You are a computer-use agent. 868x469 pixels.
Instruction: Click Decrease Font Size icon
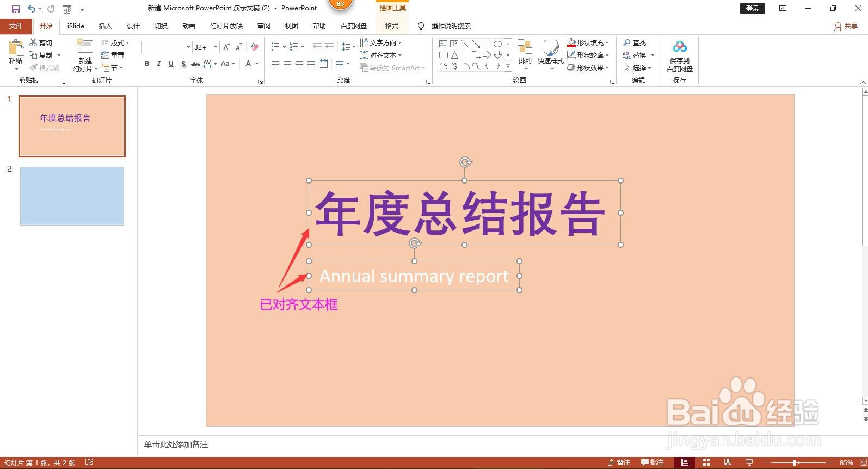[238, 47]
